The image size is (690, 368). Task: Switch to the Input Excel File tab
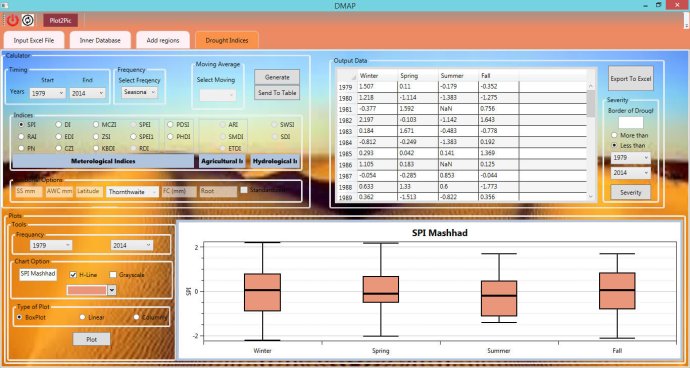[34, 40]
